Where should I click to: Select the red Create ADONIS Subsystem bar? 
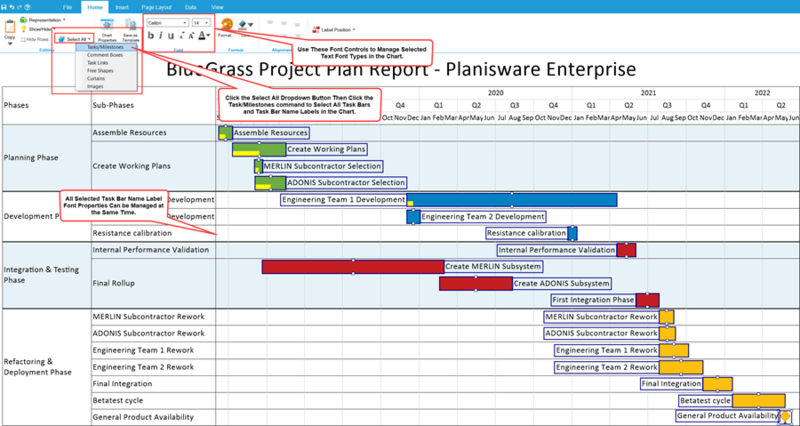coord(476,283)
